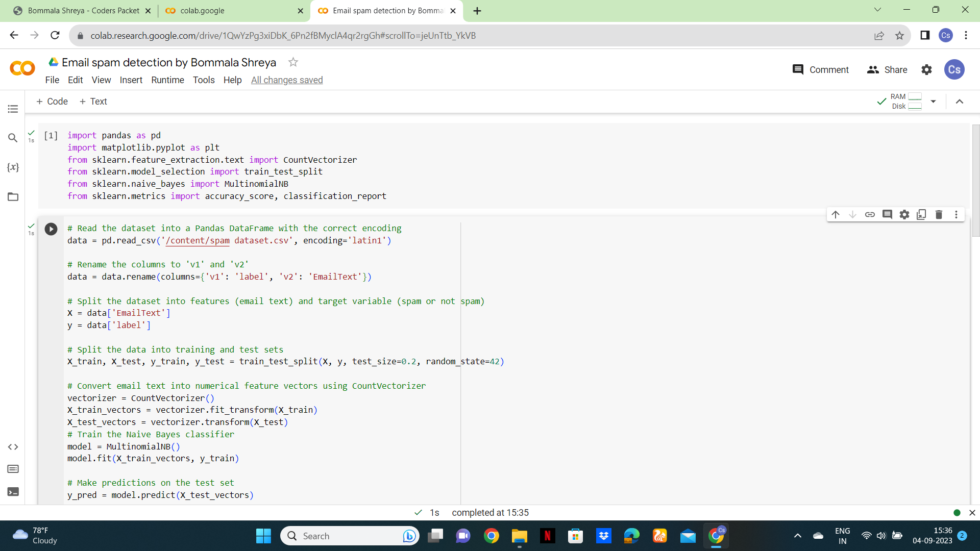Open the RAM and Disk resources dropdown
This screenshot has height=551, width=980.
pyautogui.click(x=933, y=102)
